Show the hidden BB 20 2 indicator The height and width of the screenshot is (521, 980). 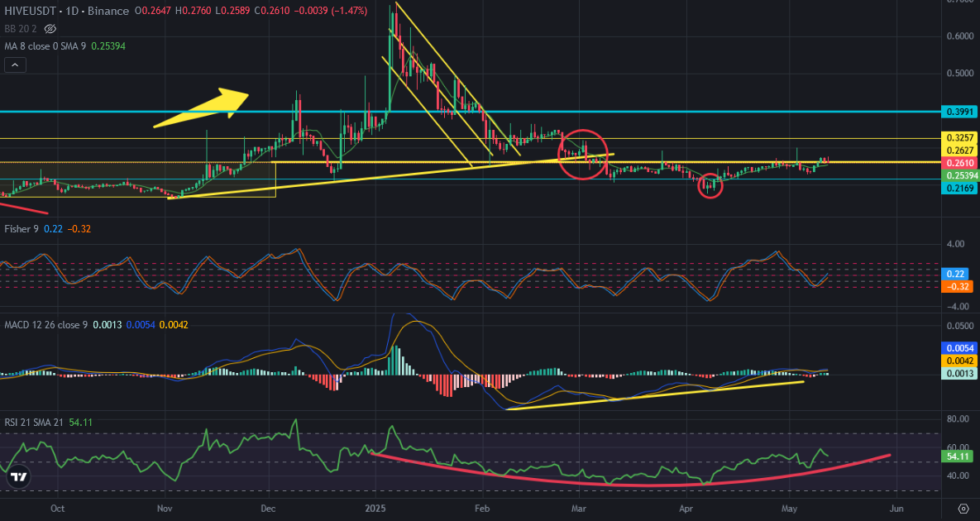click(50, 29)
